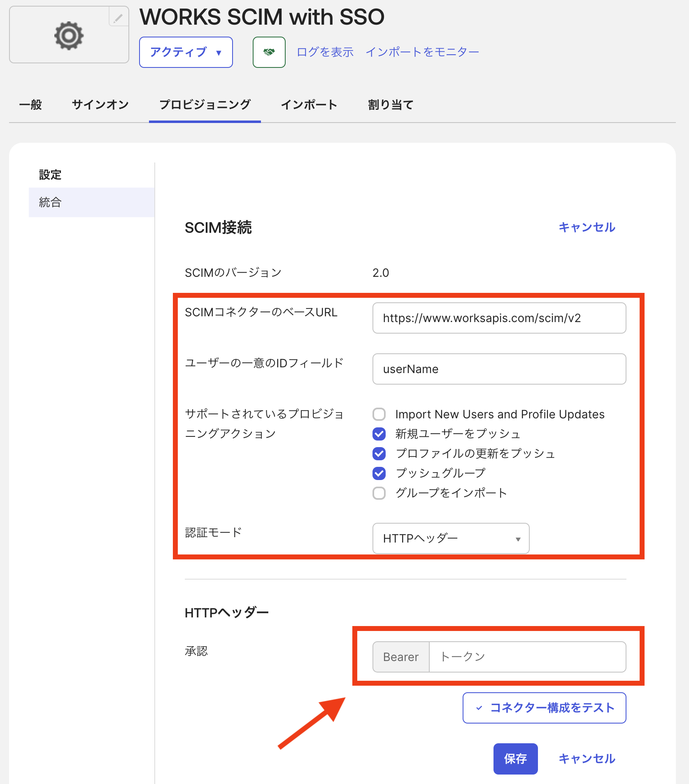This screenshot has width=689, height=784.
Task: Click the SCIM version value 2.0
Action: pos(381,273)
